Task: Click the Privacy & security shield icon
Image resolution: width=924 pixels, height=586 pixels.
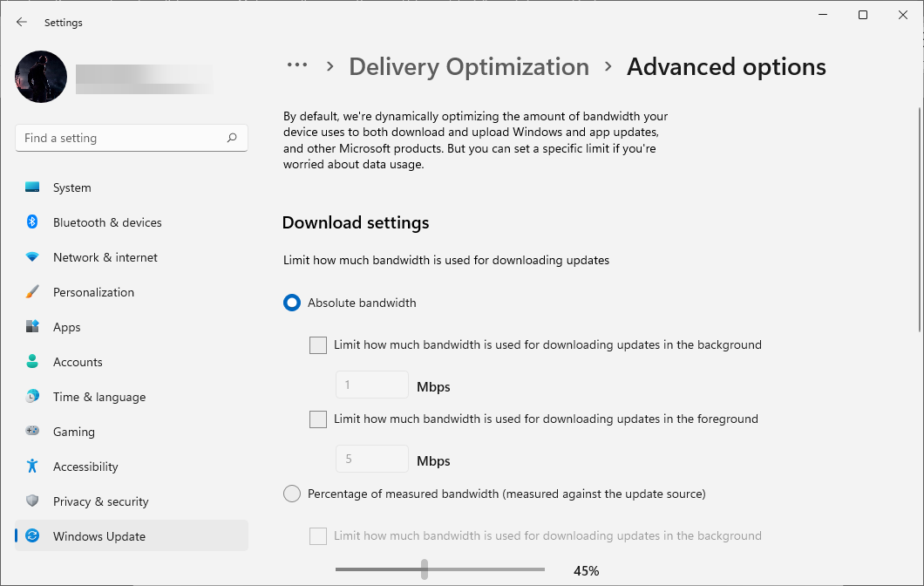Action: coord(32,501)
